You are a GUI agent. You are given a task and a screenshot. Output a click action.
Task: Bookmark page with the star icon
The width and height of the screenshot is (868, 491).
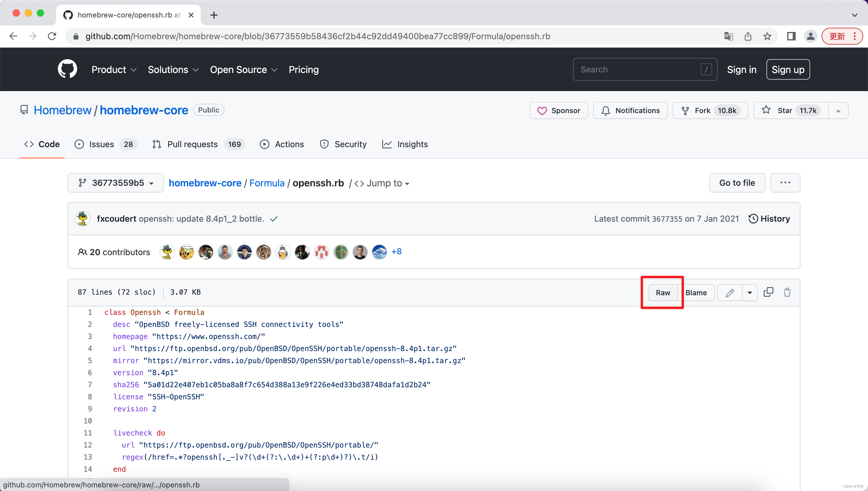pyautogui.click(x=767, y=36)
